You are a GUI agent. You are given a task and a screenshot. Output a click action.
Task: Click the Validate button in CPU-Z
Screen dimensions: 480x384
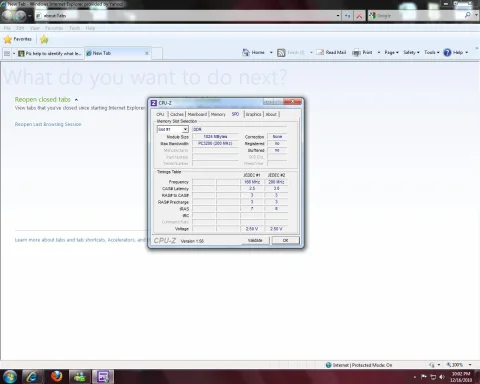(255, 240)
